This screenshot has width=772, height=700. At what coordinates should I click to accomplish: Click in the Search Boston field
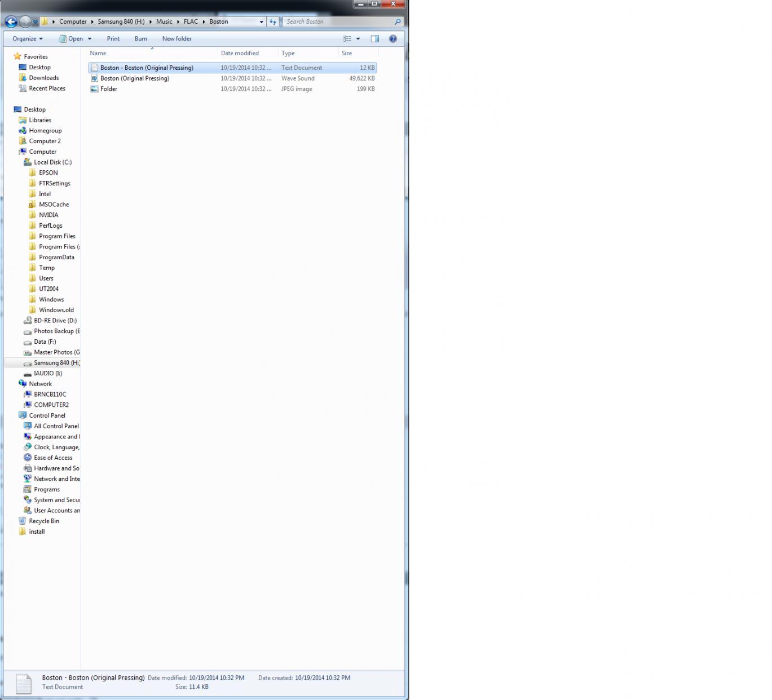click(x=338, y=22)
